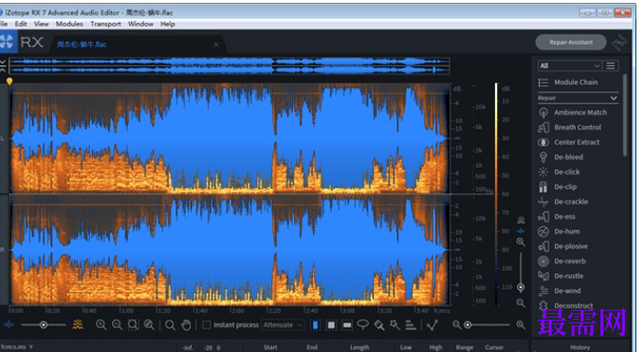Viewport: 644px width, 352px height.
Task: Open the Transport menu
Action: click(x=105, y=24)
